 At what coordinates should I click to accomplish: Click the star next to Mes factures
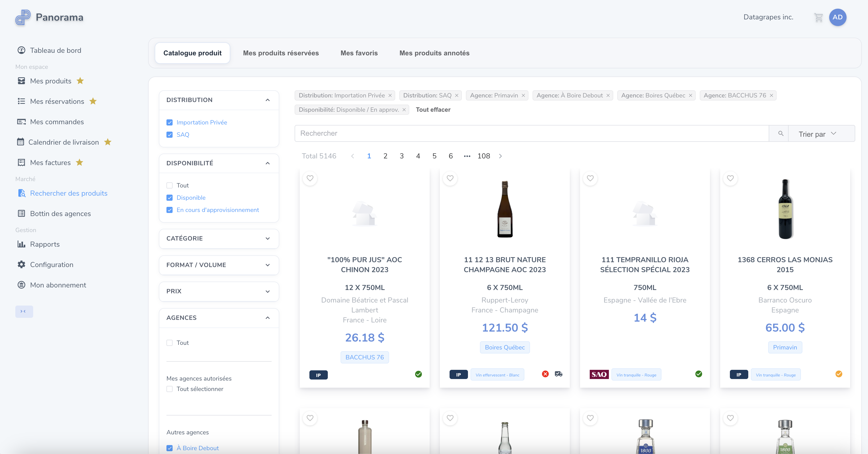click(79, 162)
